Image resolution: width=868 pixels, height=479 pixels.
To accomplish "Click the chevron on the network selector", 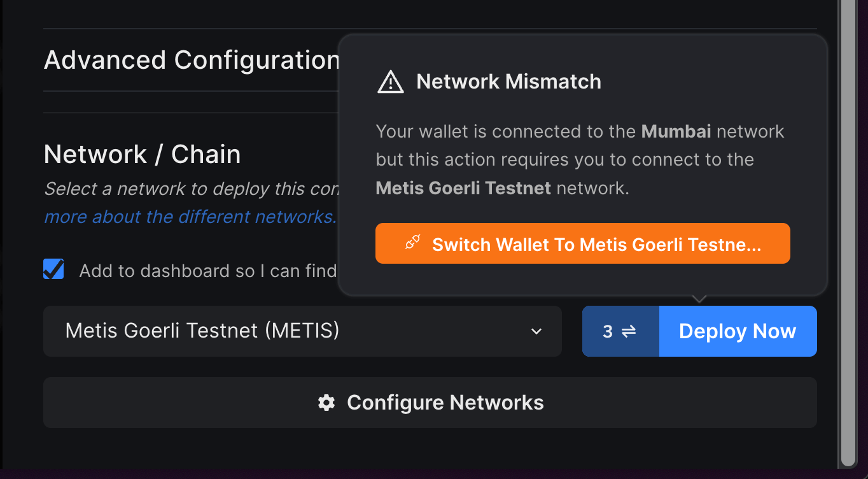I will (536, 331).
